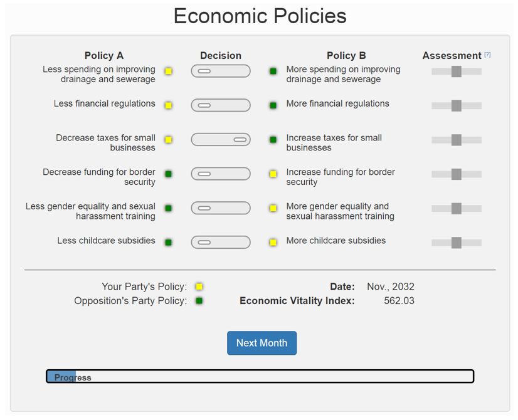The image size is (518, 420).
Task: Click green indicator by Less childcare subsidies
Action: coord(168,242)
